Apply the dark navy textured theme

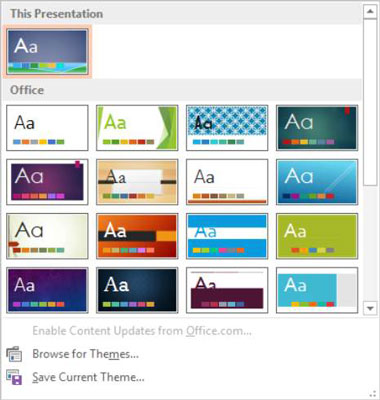pyautogui.click(x=137, y=290)
